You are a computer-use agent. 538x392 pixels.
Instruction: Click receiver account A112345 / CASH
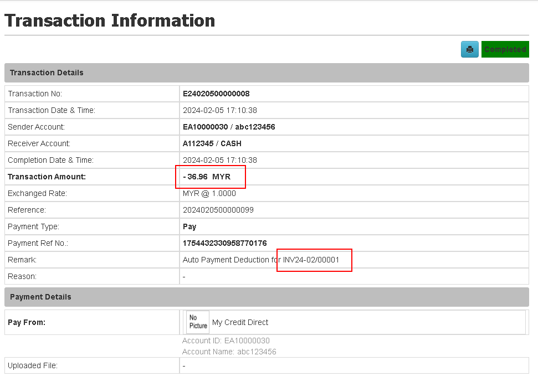211,143
